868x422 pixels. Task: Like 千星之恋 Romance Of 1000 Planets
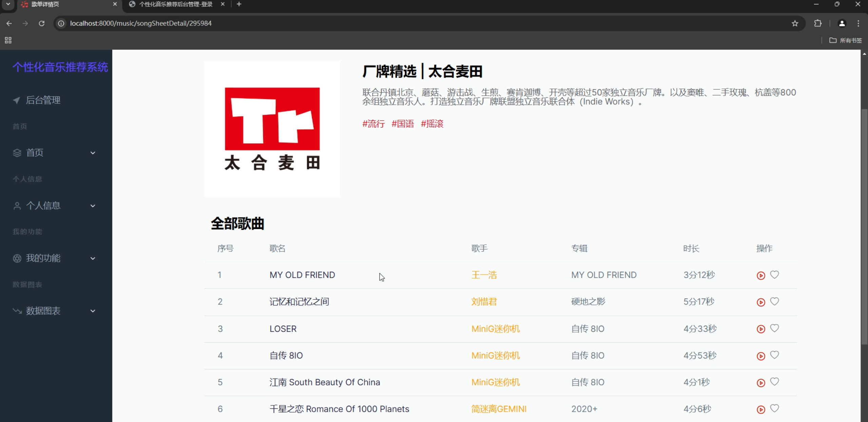coord(774,409)
